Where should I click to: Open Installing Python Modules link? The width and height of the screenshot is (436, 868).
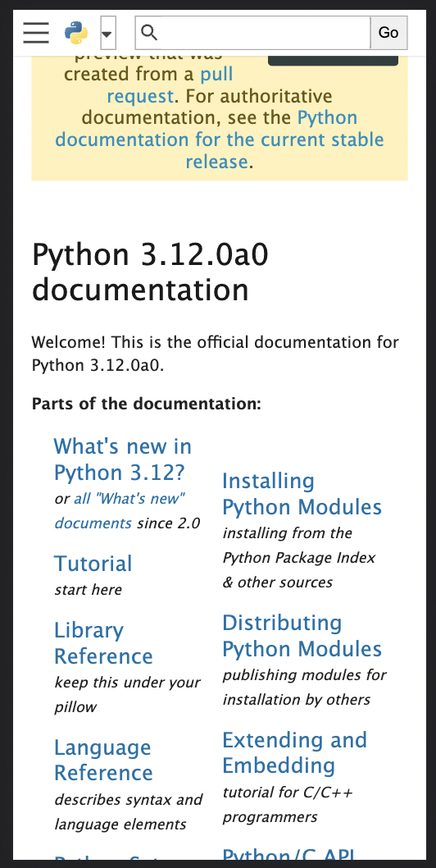pos(302,494)
